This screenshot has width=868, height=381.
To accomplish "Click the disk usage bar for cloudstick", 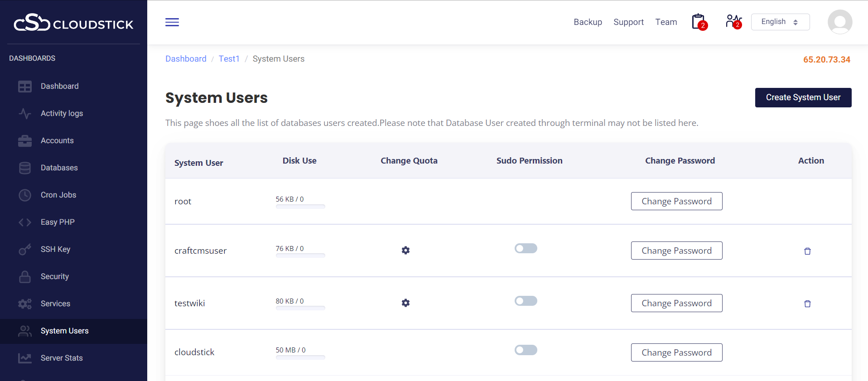I will coord(300,357).
